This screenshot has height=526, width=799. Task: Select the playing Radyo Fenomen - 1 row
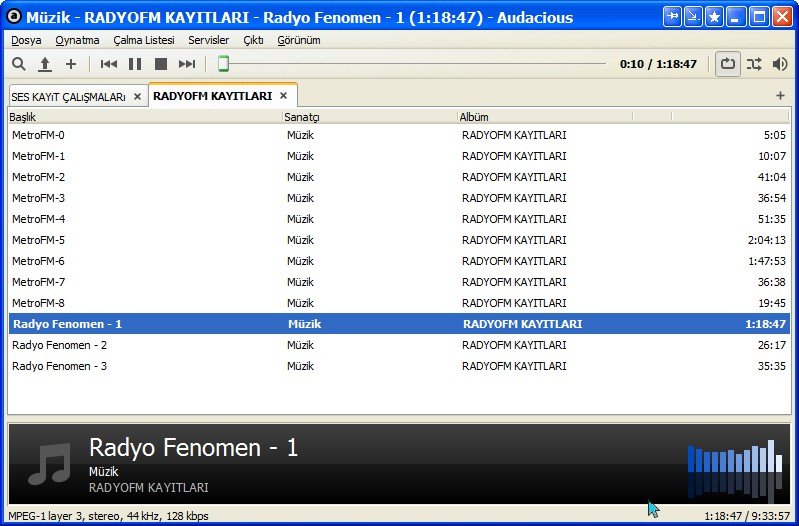point(399,324)
